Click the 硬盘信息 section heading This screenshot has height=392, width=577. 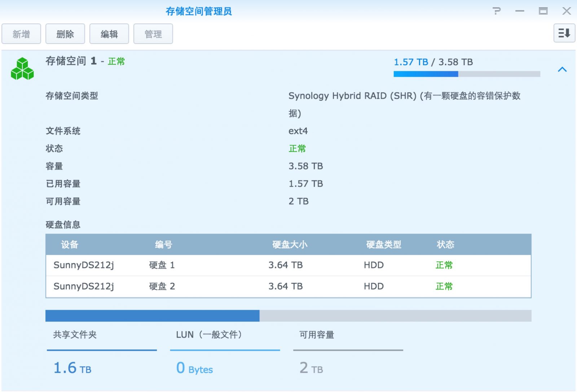point(63,225)
